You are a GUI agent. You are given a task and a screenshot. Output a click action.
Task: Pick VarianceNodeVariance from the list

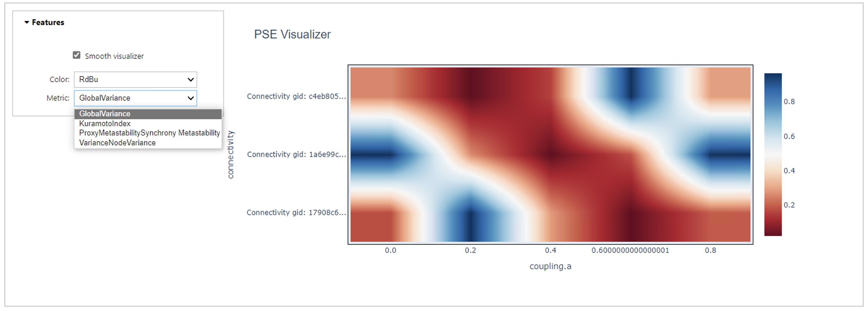pos(117,143)
